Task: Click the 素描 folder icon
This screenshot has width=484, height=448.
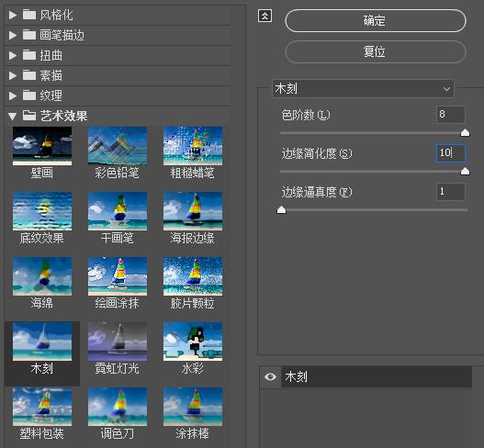Action: pyautogui.click(x=29, y=75)
